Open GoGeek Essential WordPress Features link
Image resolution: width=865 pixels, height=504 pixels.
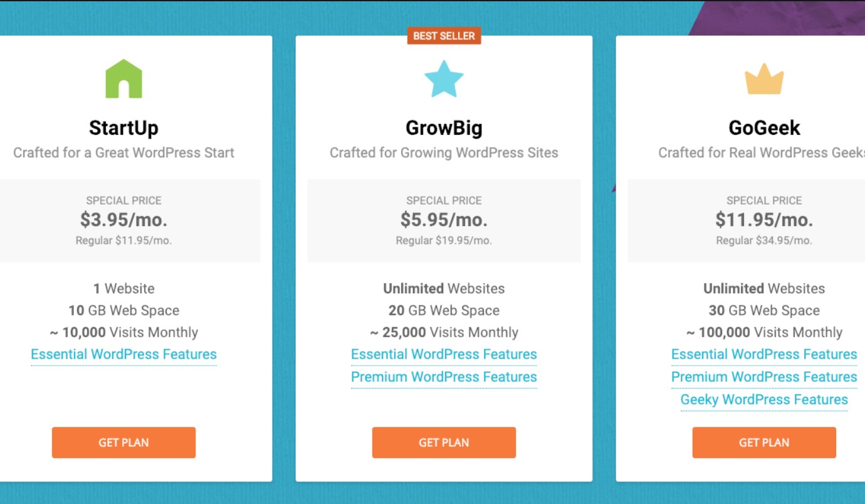pyautogui.click(x=764, y=354)
